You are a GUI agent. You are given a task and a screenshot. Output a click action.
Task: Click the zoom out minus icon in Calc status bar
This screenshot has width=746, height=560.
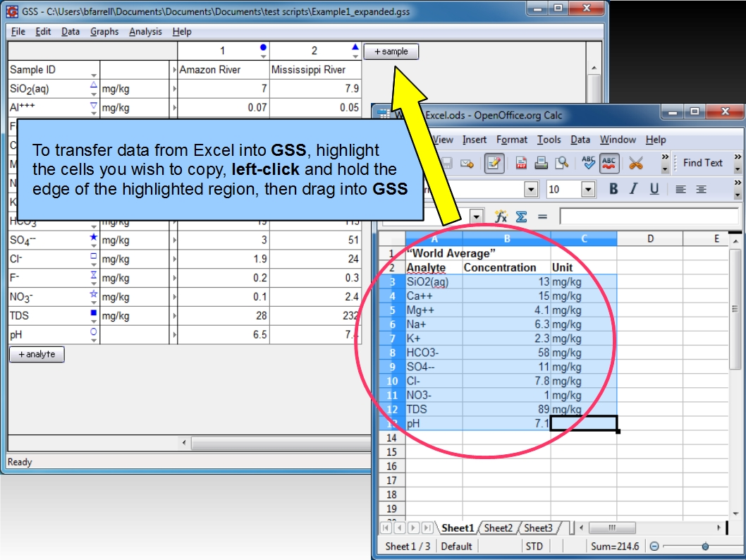654,546
